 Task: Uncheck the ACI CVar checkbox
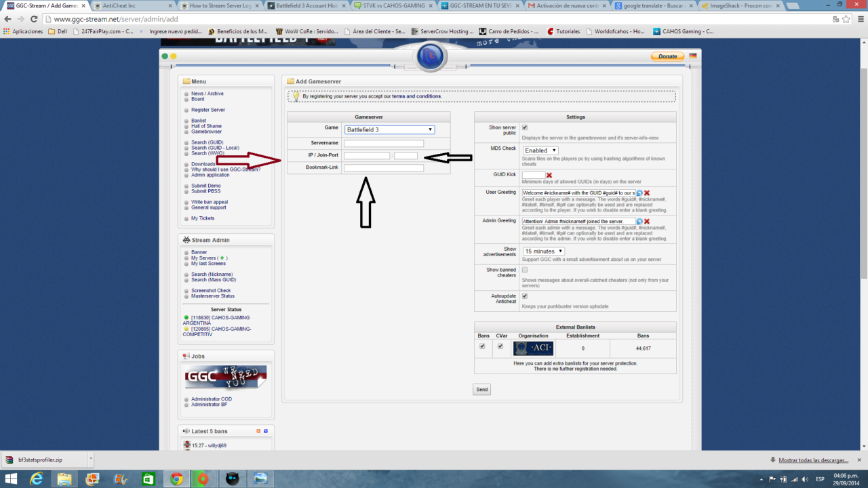[x=500, y=346]
